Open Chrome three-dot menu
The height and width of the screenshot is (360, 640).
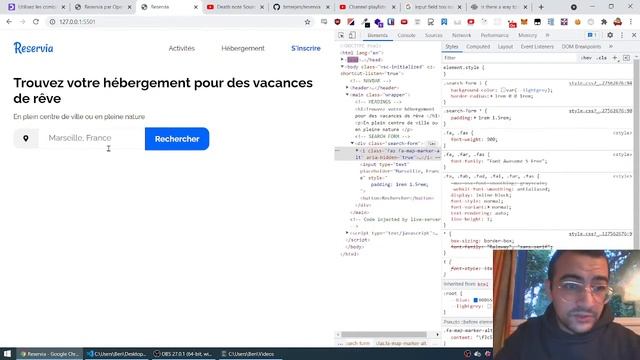(x=631, y=22)
